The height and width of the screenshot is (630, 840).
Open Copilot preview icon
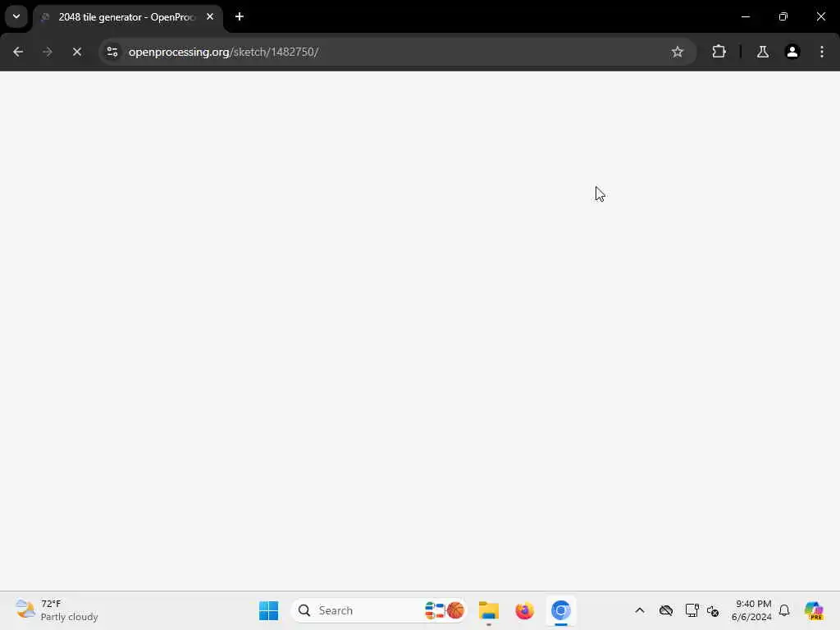[814, 610]
